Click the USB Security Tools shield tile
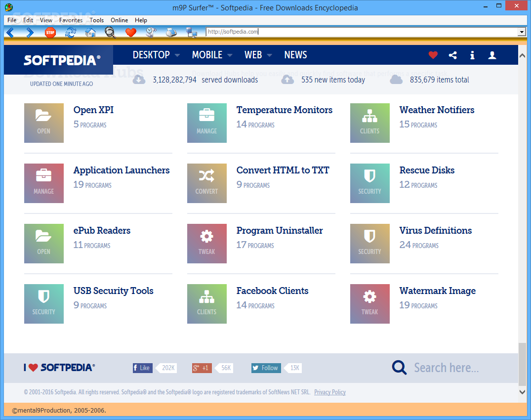 coord(44,304)
